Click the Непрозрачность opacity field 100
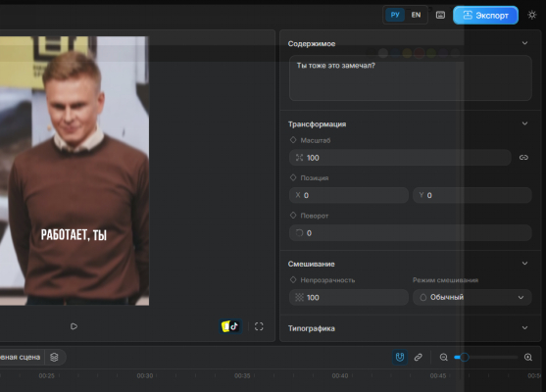The height and width of the screenshot is (392, 546). [x=349, y=297]
